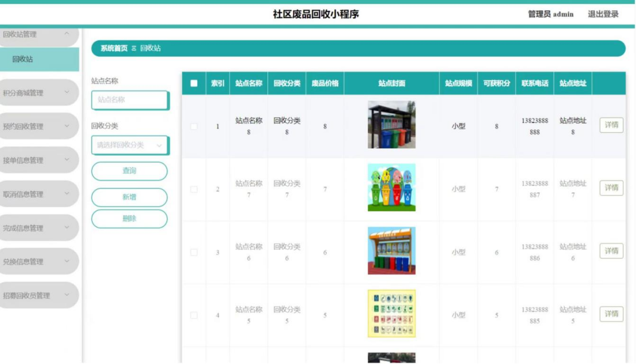Expand the 积分商城管理 menu
The image size is (636, 364).
point(39,93)
